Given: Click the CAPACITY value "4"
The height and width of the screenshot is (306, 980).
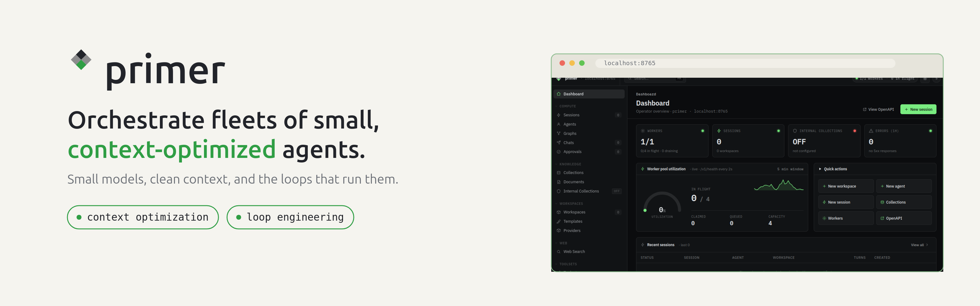Looking at the screenshot, I should click(x=770, y=223).
